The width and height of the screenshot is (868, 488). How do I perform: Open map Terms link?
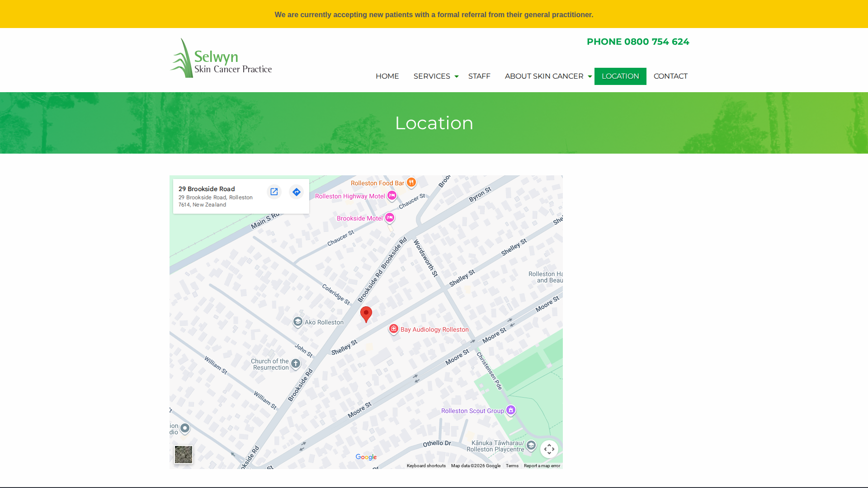pos(512,466)
